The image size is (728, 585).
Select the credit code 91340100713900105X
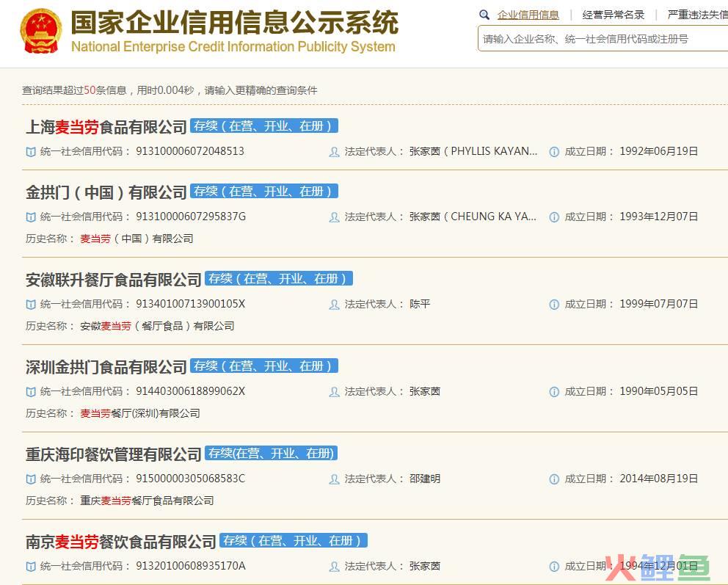[190, 304]
